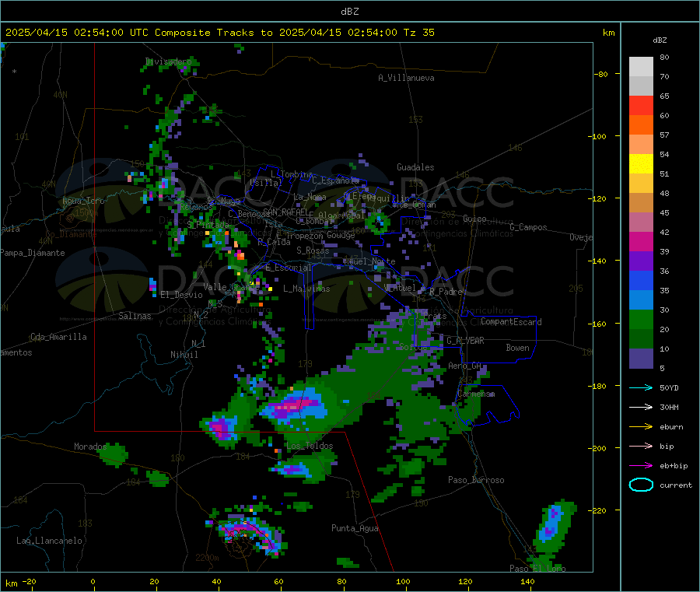Click the 'Los_Toldos' map label

click(310, 446)
